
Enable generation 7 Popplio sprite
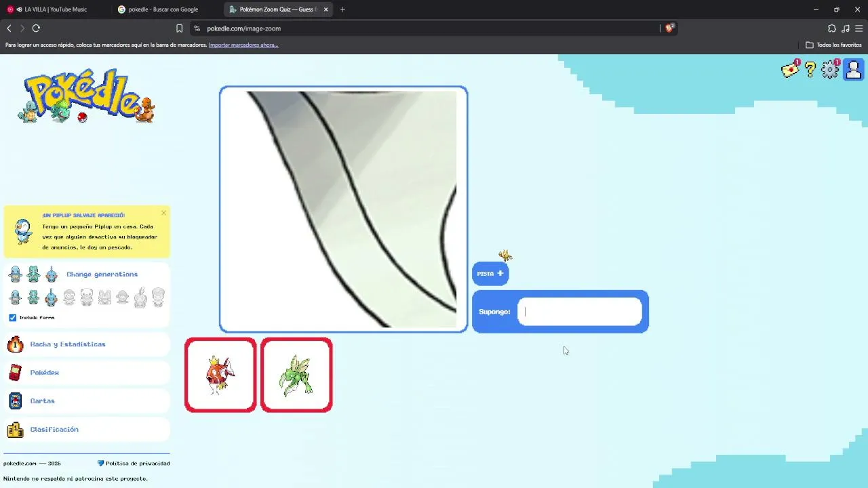point(123,297)
